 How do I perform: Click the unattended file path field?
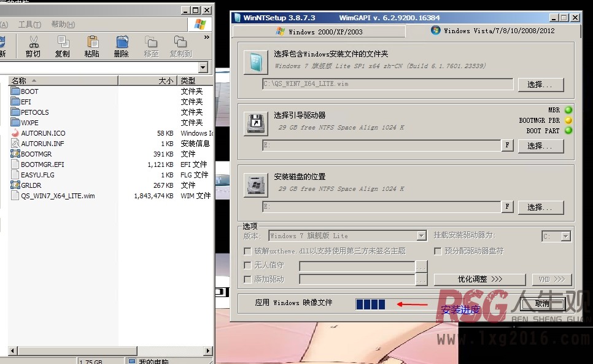357,266
